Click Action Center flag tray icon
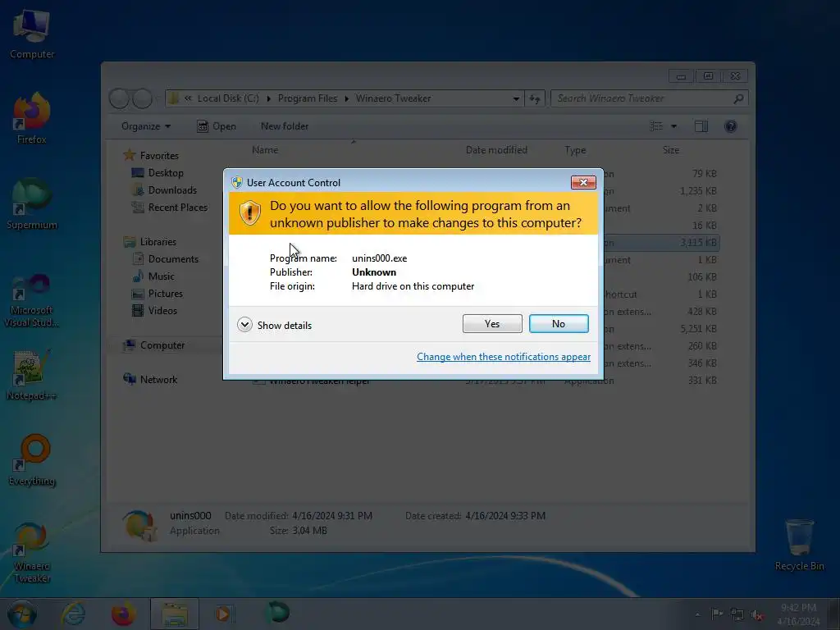 [x=717, y=614]
